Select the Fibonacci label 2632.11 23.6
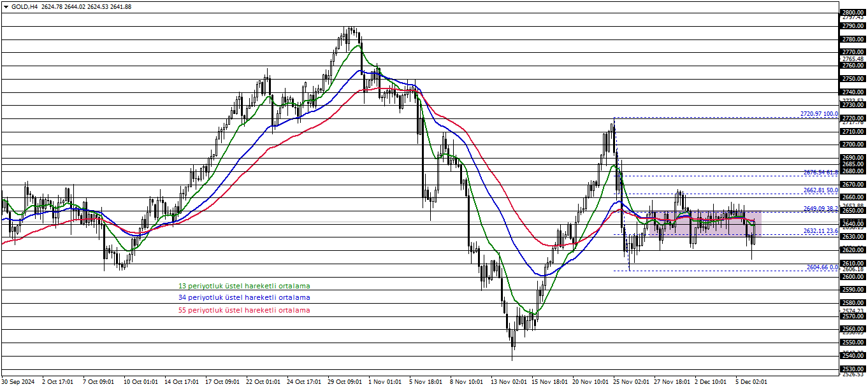This screenshot has height=389, width=868. [x=821, y=231]
